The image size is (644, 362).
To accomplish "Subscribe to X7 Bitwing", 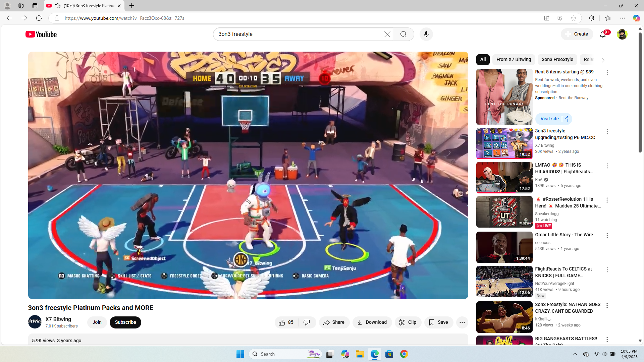I will 125,322.
